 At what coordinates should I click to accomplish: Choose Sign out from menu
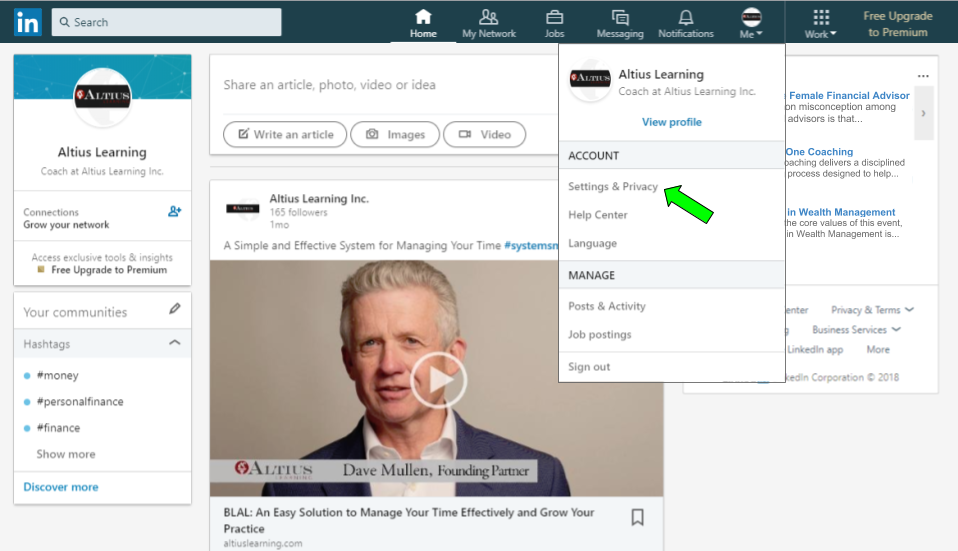coord(589,367)
